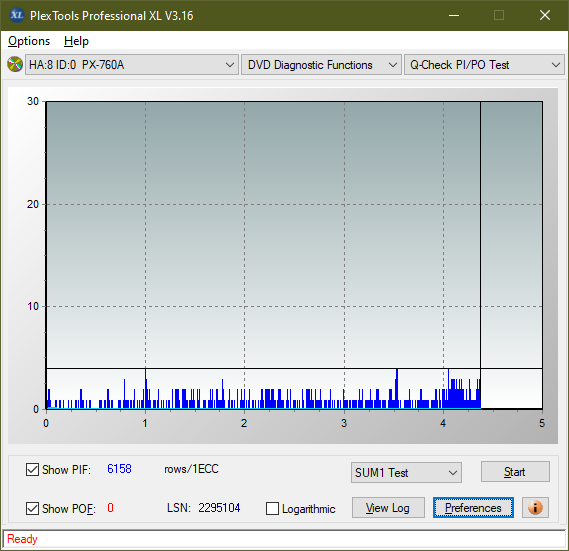Open the Q-Check PI/PO Test dropdown
Viewport: 569px width, 551px height.
coord(484,65)
